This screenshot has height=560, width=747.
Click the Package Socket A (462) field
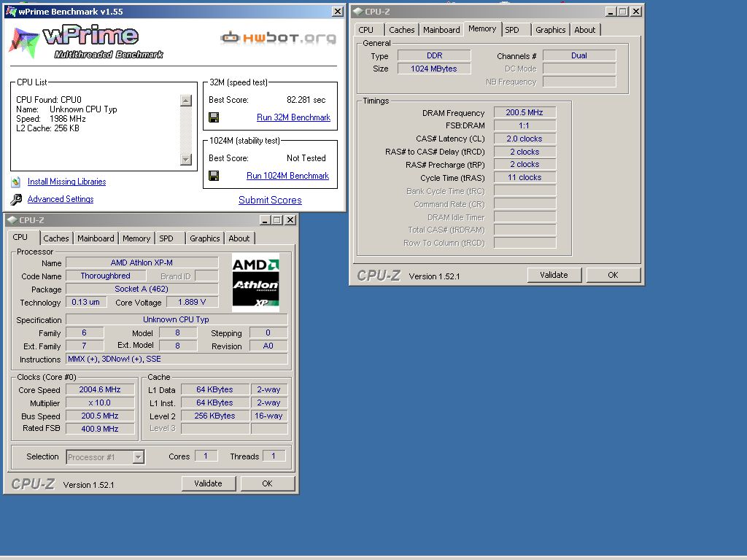coord(142,289)
